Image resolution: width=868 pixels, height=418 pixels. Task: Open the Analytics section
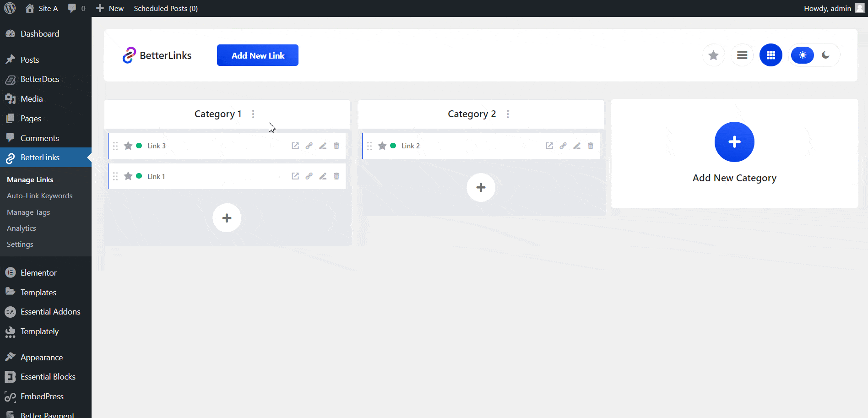21,228
